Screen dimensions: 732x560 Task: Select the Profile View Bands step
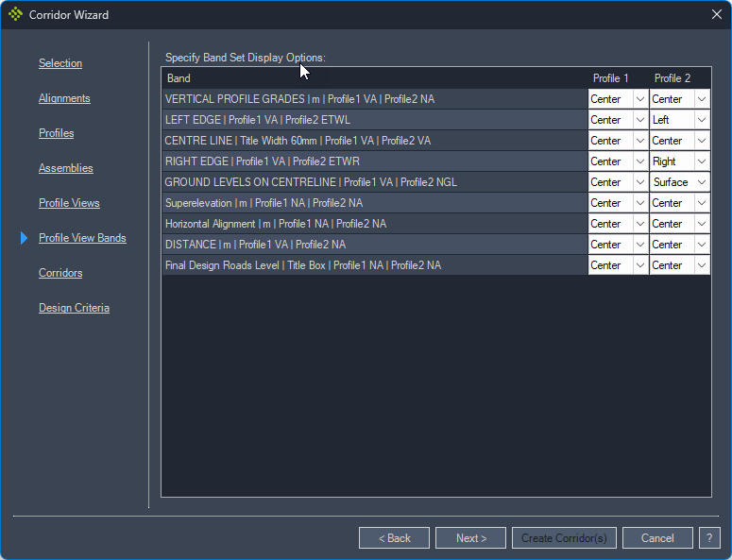(82, 238)
